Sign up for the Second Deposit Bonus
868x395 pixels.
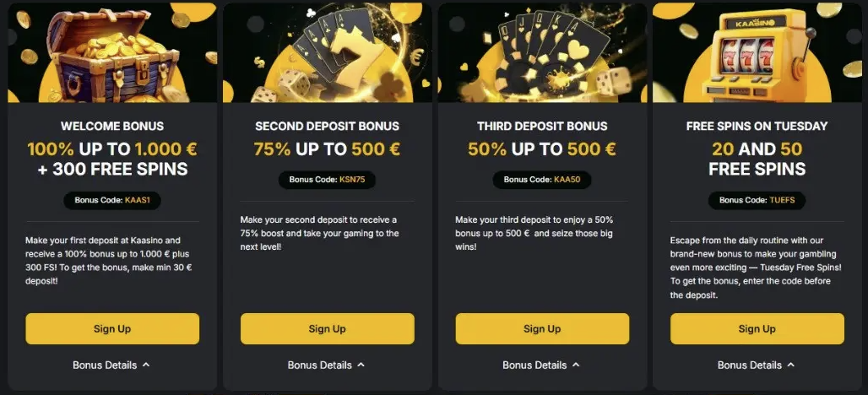[x=327, y=328]
